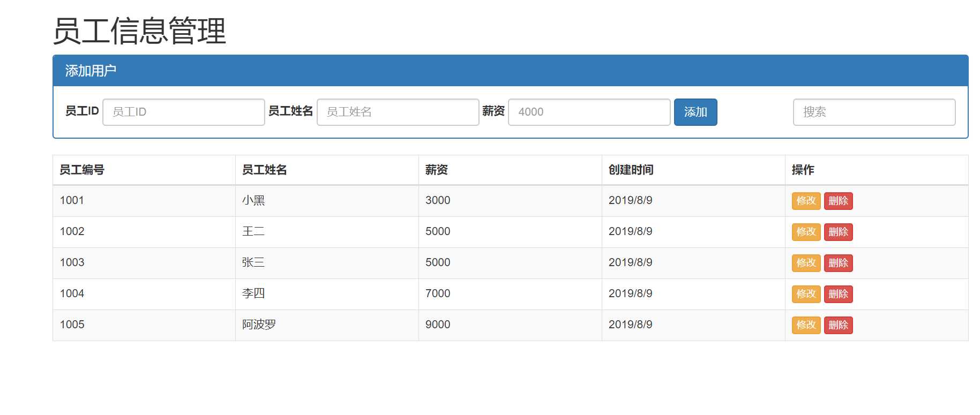Click date 2019/8/9 in row 1005
This screenshot has width=980, height=415.
[x=631, y=325]
